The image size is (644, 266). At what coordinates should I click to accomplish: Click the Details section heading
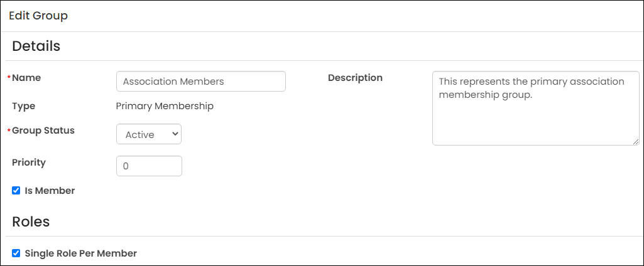click(x=36, y=46)
